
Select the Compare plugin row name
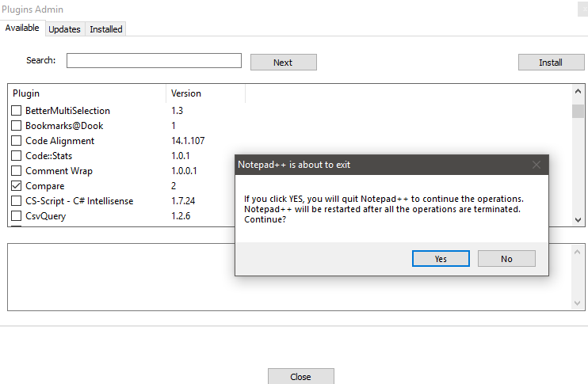coord(45,186)
